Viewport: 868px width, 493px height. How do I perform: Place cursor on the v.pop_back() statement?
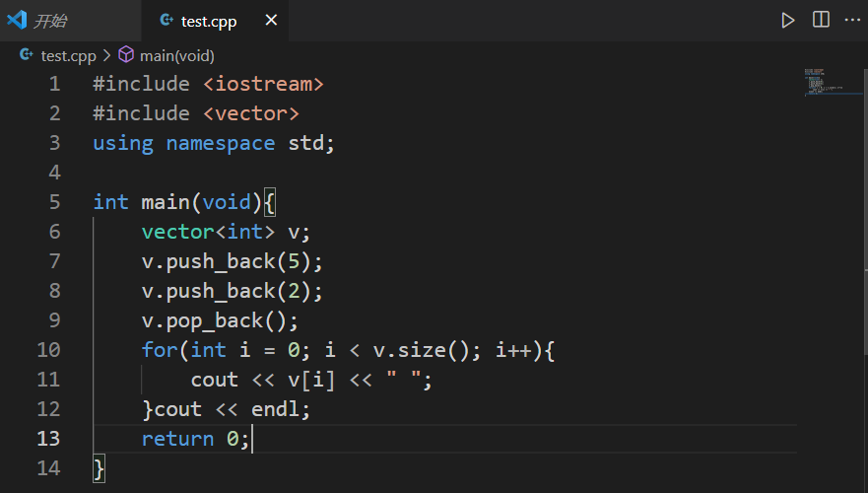(219, 320)
